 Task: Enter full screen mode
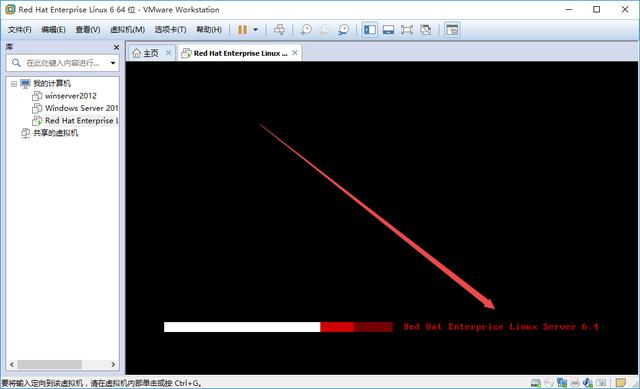(407, 30)
